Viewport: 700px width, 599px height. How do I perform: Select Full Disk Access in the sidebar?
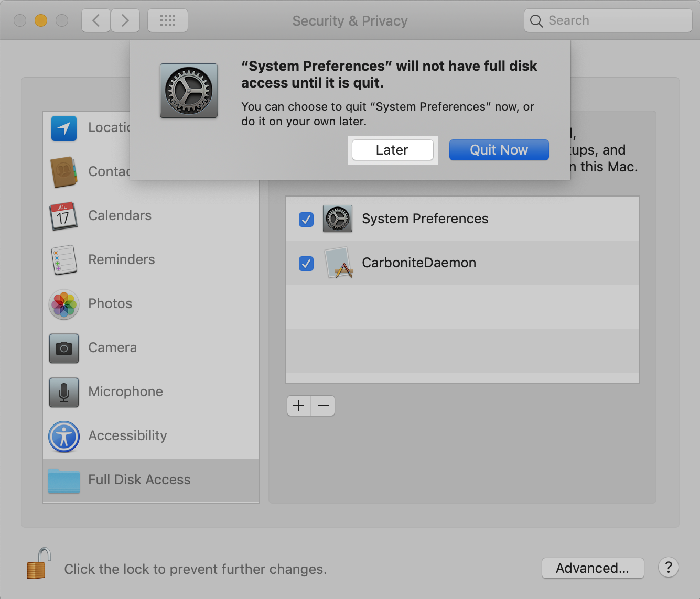click(x=139, y=480)
